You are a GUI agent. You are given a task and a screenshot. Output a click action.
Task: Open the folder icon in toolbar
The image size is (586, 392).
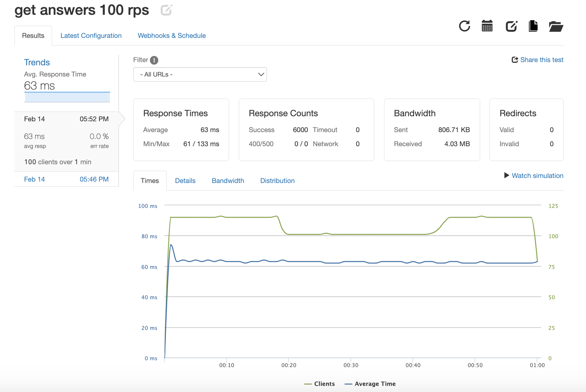pos(556,26)
